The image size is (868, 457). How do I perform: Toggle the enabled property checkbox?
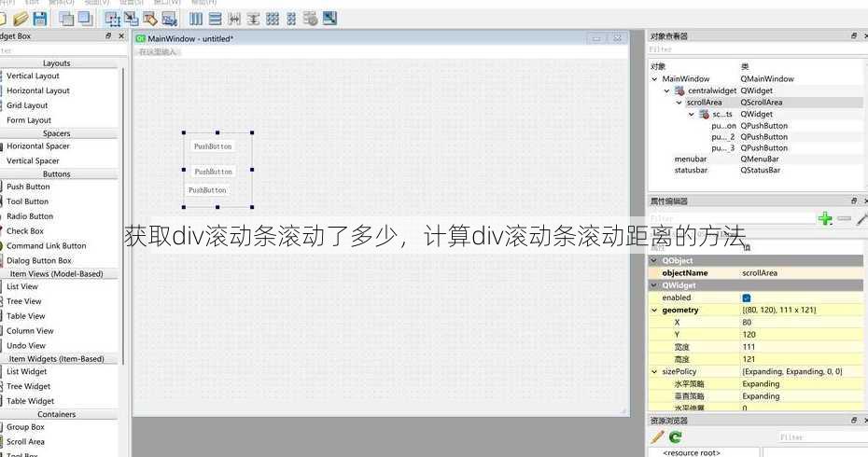point(747,298)
